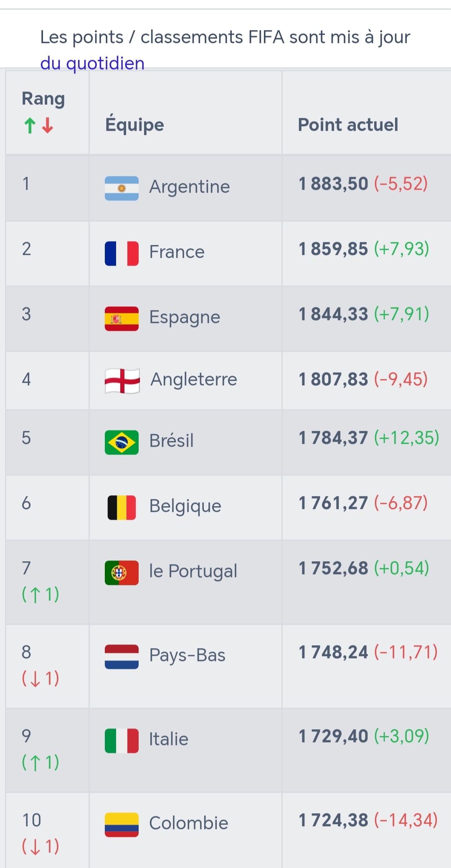Click the Colombia flag icon

(122, 825)
